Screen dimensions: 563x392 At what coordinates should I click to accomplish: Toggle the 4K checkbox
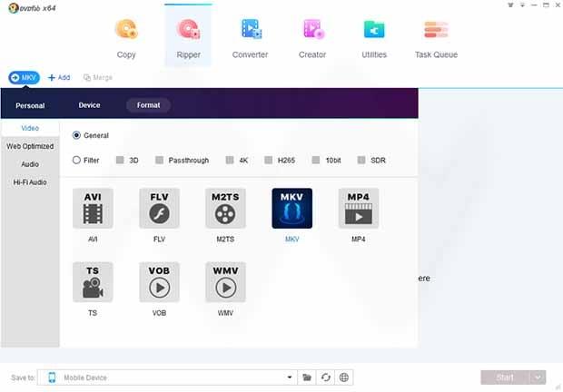(230, 160)
